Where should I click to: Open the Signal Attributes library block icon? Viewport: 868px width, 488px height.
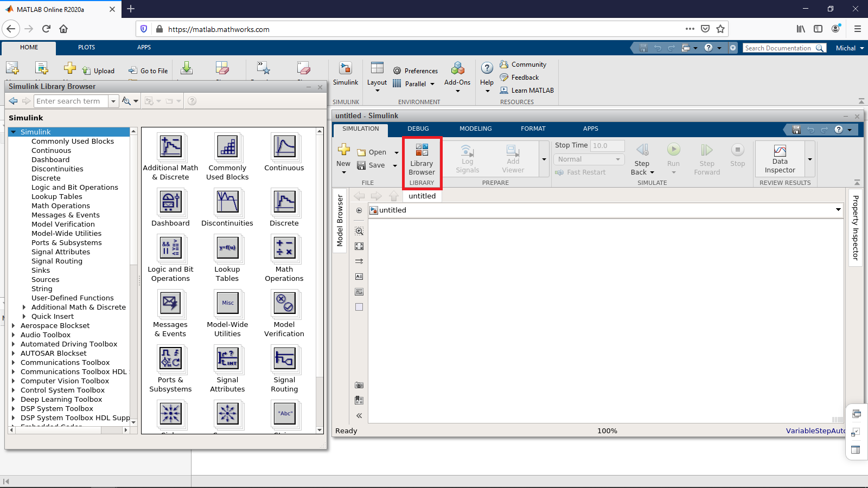(227, 358)
